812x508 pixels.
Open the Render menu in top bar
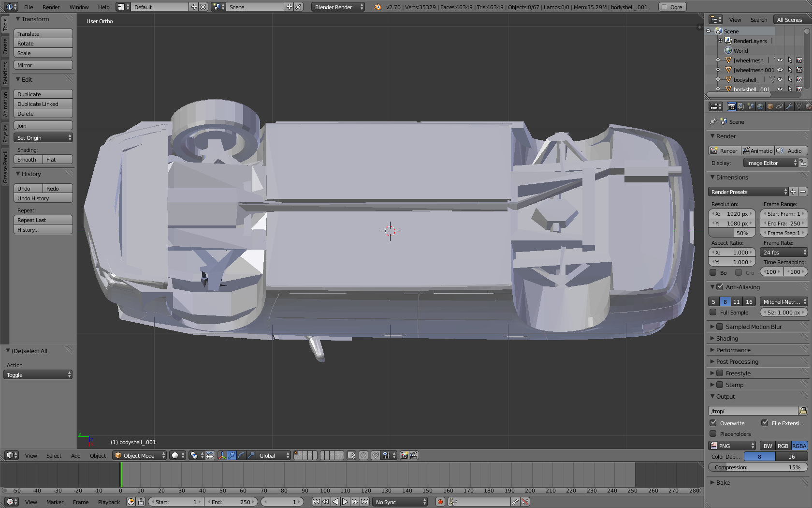[51, 7]
